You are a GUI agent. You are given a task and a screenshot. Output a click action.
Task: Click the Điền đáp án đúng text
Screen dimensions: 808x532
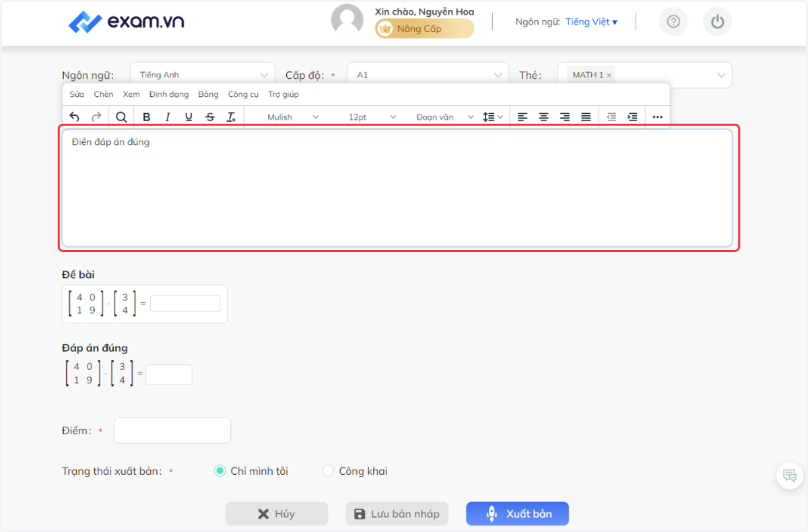pyautogui.click(x=110, y=141)
